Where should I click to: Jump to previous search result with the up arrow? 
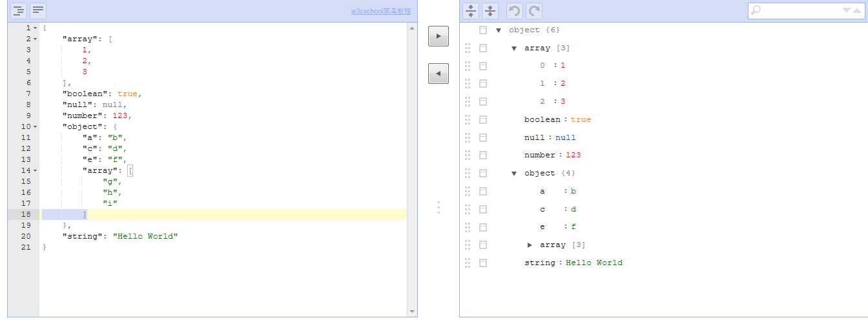858,11
